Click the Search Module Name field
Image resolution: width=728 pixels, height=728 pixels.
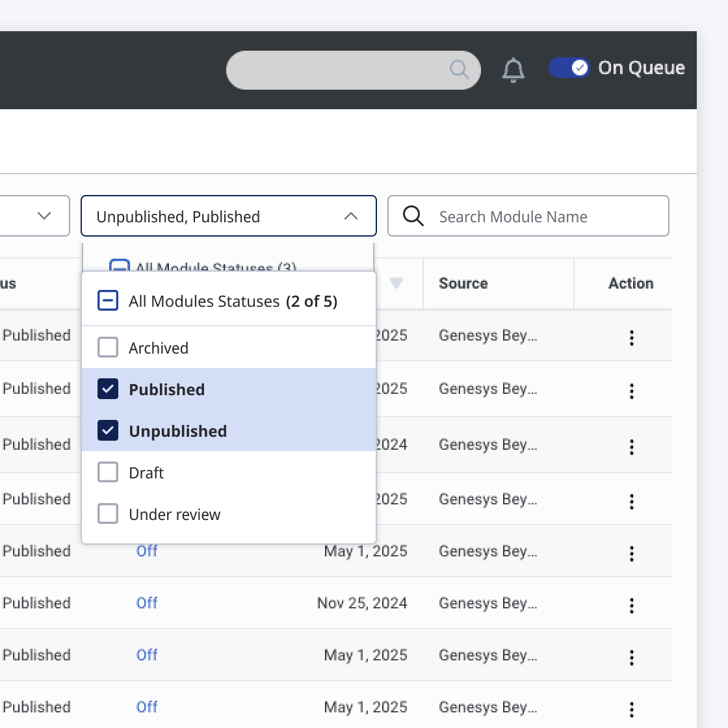(x=528, y=216)
